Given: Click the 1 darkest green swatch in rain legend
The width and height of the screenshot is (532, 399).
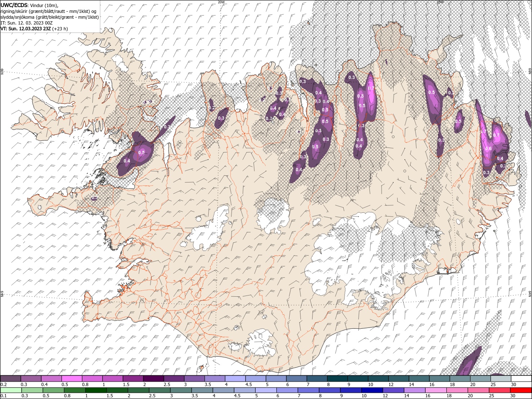Looking at the screenshot, I should [x=96, y=390].
